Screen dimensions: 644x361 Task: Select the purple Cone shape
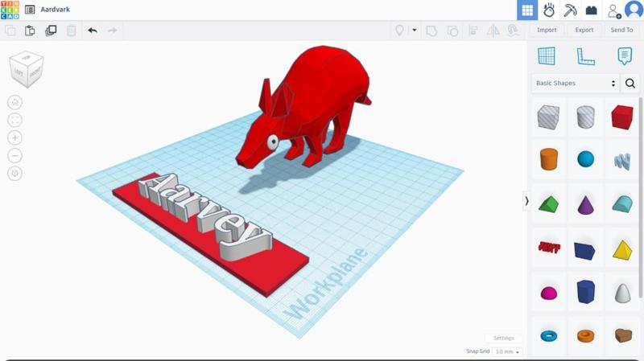pyautogui.click(x=586, y=205)
